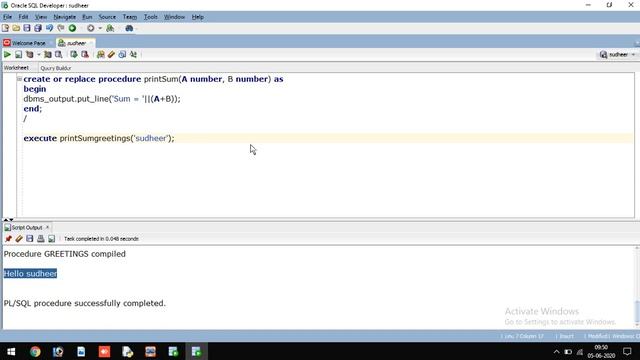This screenshot has height=360, width=640.
Task: Clear script output with eraser icon
Action: pyautogui.click(x=19, y=239)
